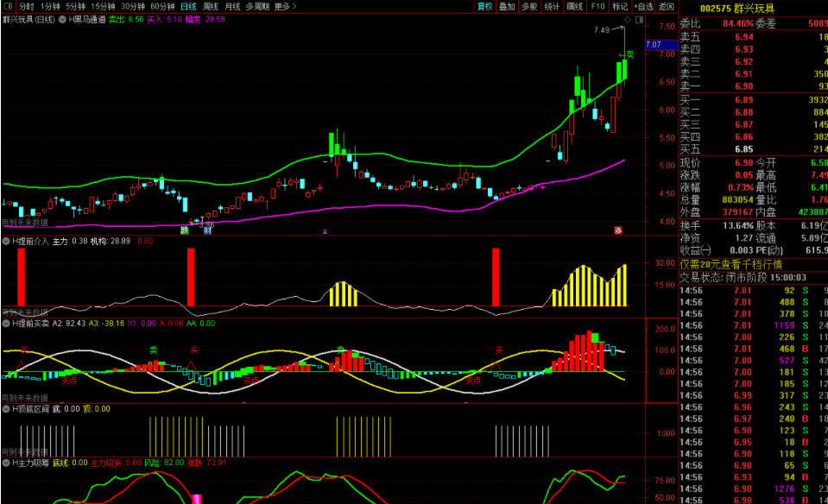The height and width of the screenshot is (504, 828).
Task: Toggle the H提前买卖 indicator circle button
Action: pos(6,323)
